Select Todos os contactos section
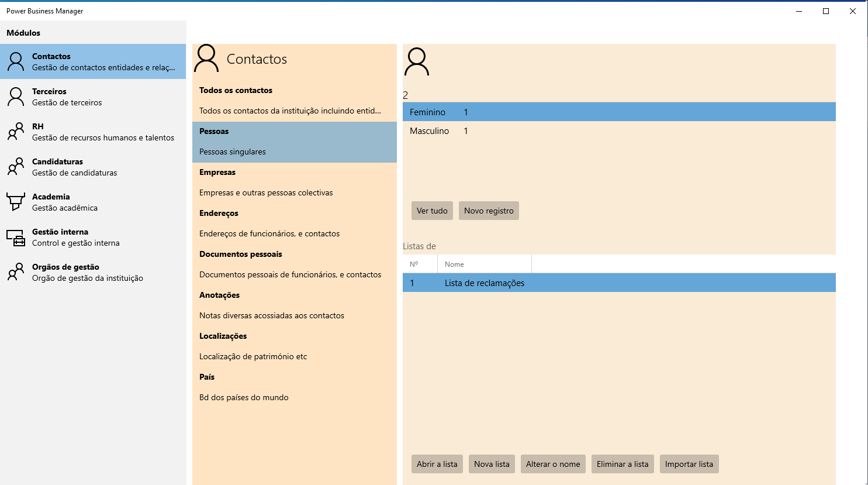This screenshot has width=868, height=485. tap(295, 101)
